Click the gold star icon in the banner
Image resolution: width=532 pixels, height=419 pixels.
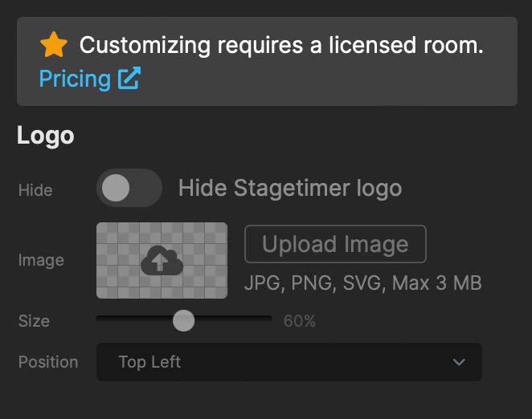coord(54,46)
